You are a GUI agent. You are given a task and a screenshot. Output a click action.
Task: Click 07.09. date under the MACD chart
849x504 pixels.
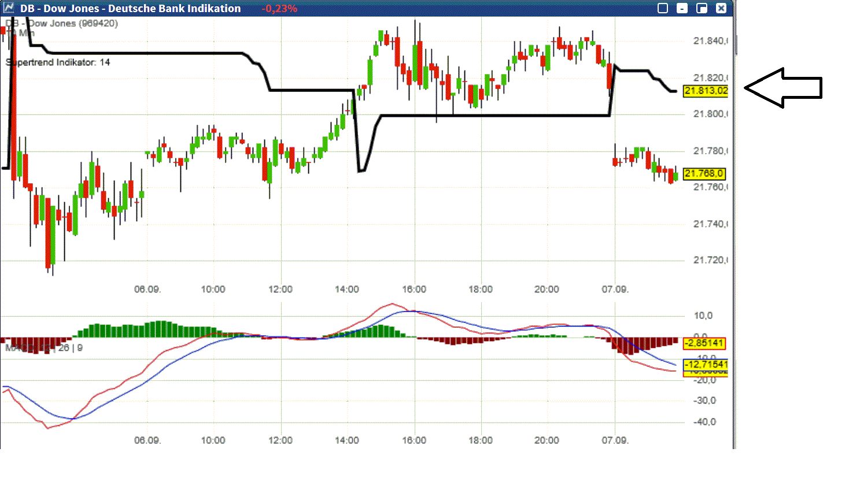615,440
